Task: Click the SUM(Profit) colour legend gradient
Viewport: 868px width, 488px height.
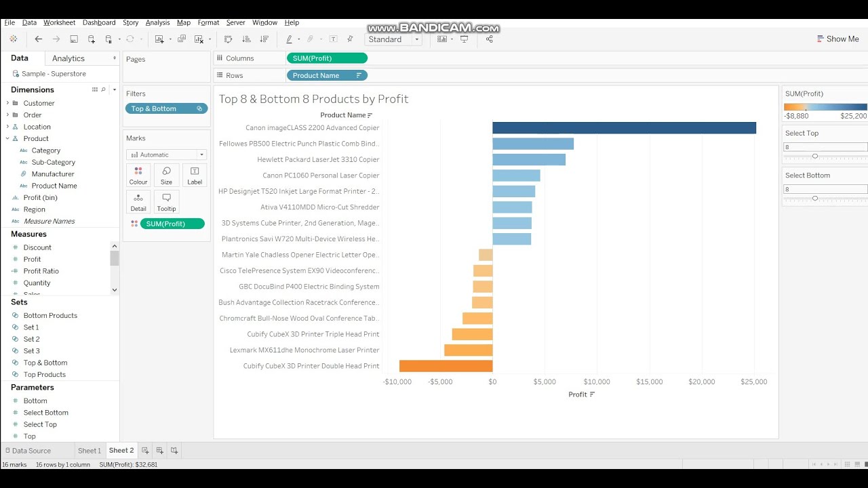Action: pos(825,106)
